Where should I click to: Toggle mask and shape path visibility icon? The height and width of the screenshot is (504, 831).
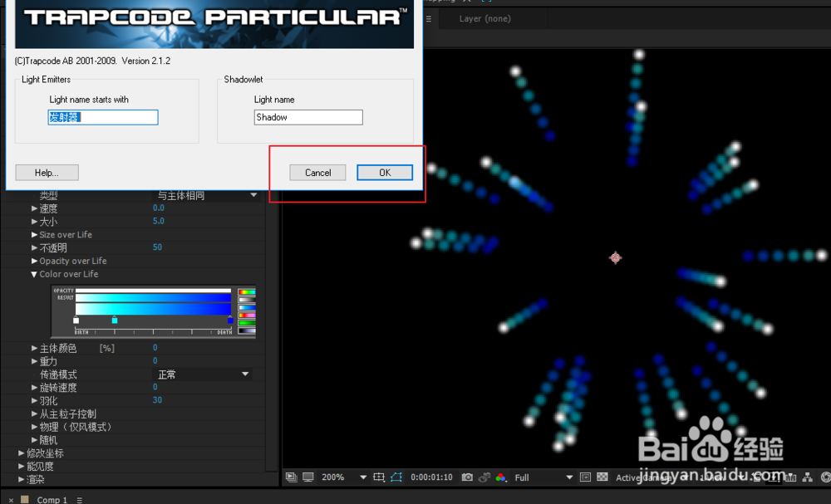[396, 477]
